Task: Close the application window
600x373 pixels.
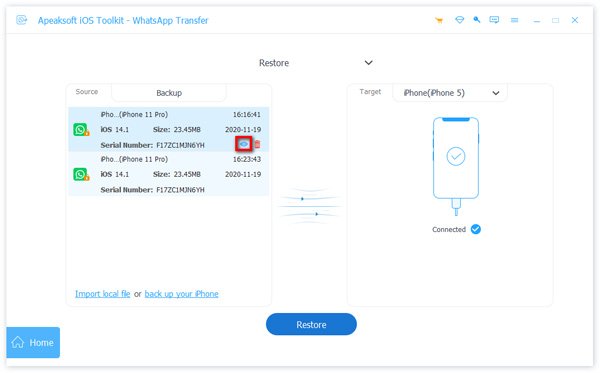Action: [575, 20]
